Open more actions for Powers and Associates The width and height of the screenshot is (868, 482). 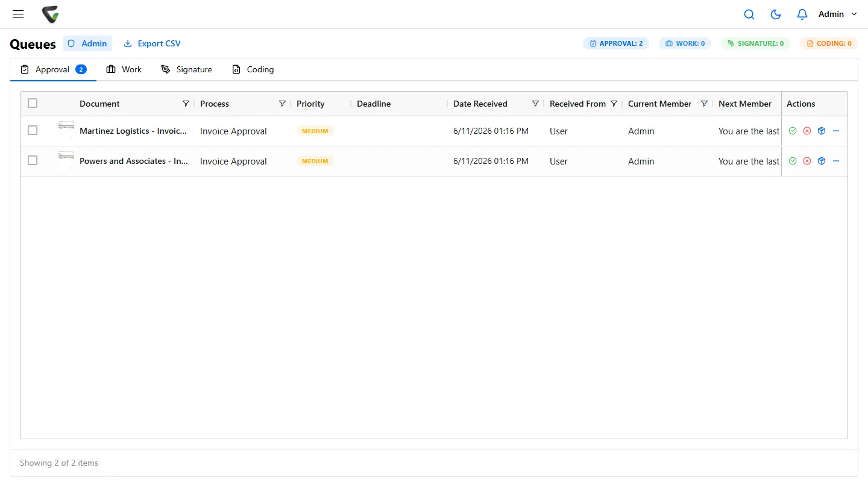point(836,161)
